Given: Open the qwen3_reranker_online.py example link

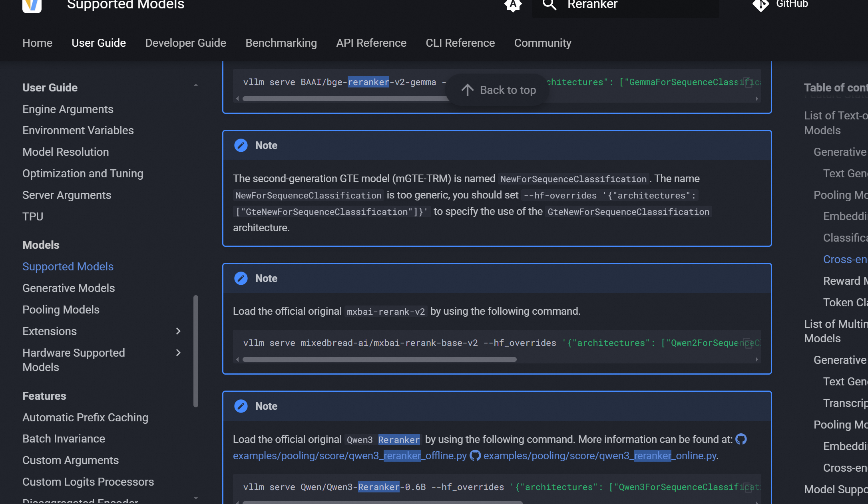Looking at the screenshot, I should [x=599, y=456].
